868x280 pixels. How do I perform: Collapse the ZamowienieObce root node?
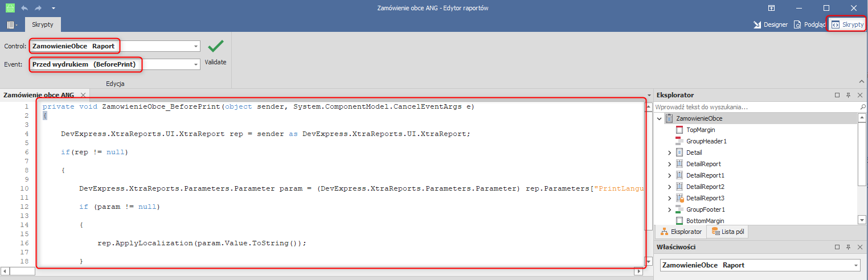(x=660, y=118)
